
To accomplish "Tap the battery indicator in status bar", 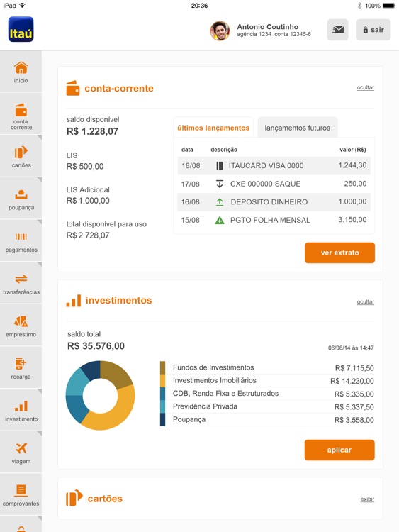I will point(389,6).
